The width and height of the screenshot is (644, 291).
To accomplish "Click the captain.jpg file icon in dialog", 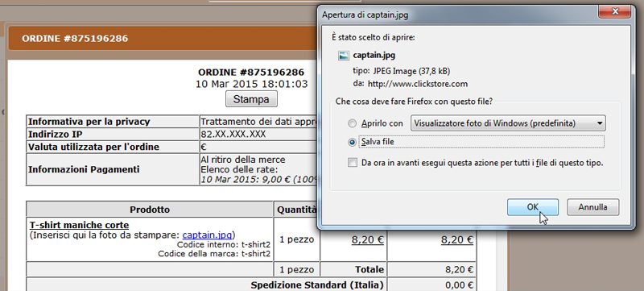I will pos(344,56).
